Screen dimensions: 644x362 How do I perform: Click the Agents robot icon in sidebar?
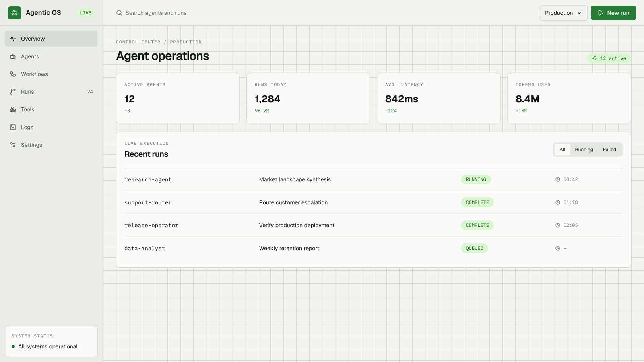tap(13, 56)
